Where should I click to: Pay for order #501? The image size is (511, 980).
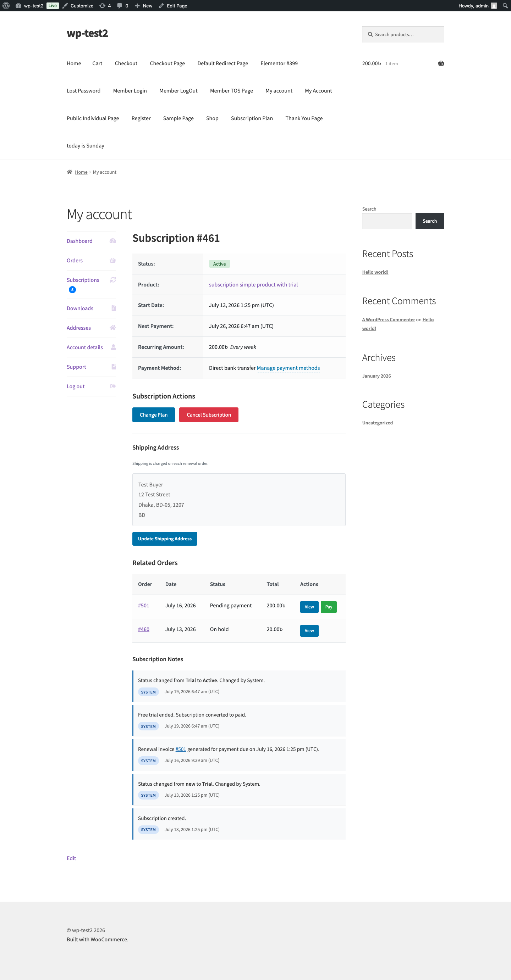pyautogui.click(x=329, y=607)
